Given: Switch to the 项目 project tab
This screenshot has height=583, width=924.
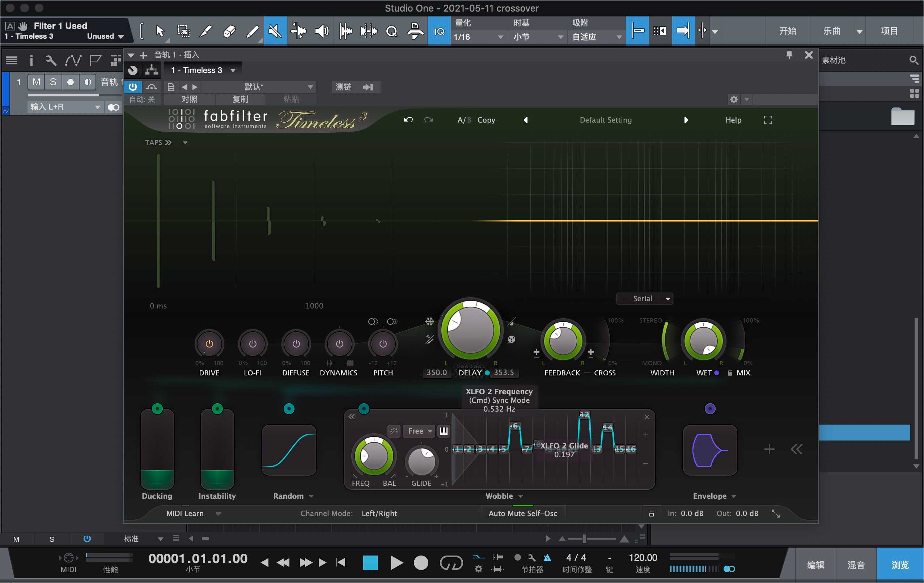Looking at the screenshot, I should pos(889,31).
